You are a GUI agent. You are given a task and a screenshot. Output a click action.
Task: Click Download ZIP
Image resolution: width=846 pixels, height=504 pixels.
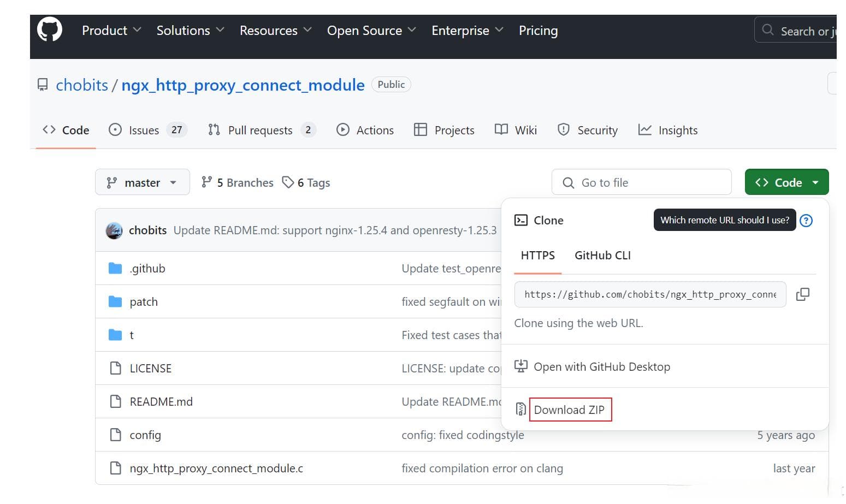(570, 410)
